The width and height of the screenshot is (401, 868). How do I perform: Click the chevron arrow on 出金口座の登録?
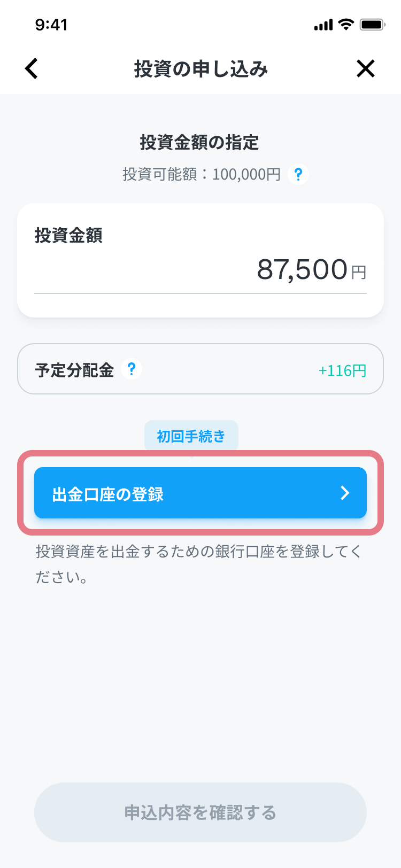[345, 493]
